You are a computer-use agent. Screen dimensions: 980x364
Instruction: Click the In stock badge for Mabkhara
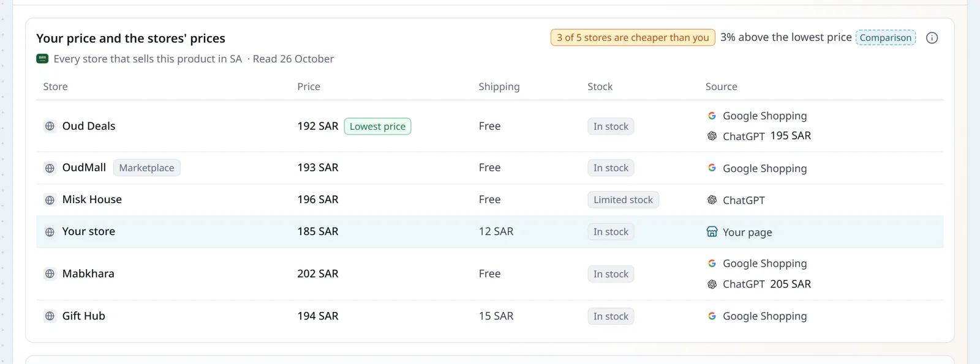611,274
